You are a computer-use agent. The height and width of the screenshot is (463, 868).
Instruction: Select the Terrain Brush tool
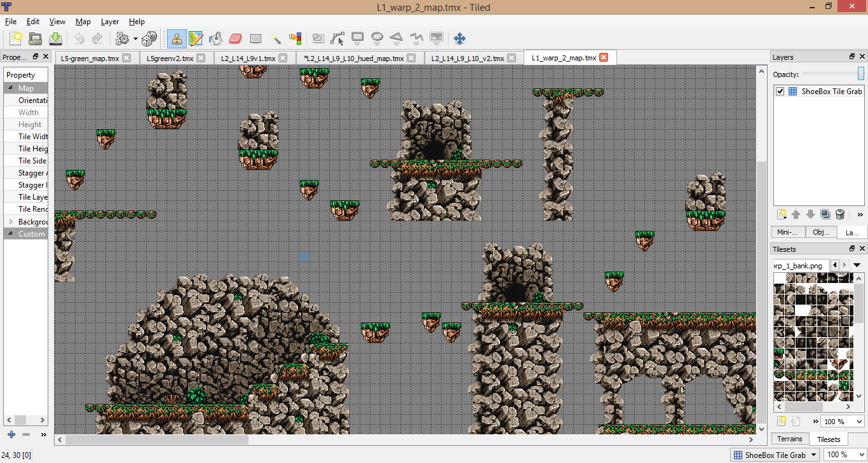[x=196, y=39]
